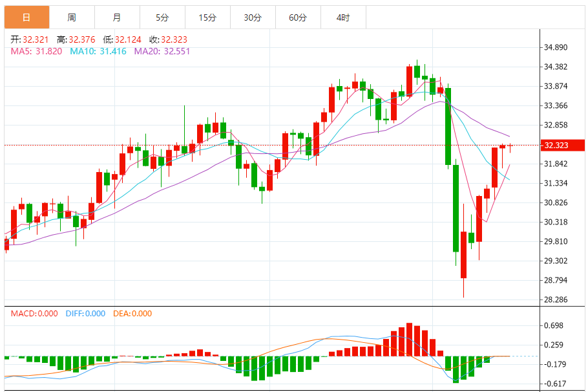This screenshot has width=588, height=392.
Task: Click the 28.286 price axis label
Action: click(x=556, y=299)
